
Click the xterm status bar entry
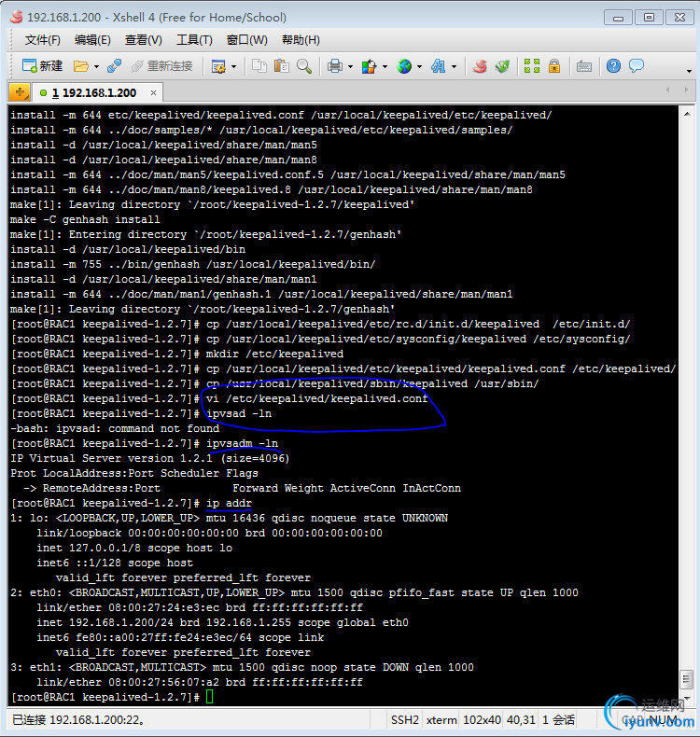tap(441, 719)
